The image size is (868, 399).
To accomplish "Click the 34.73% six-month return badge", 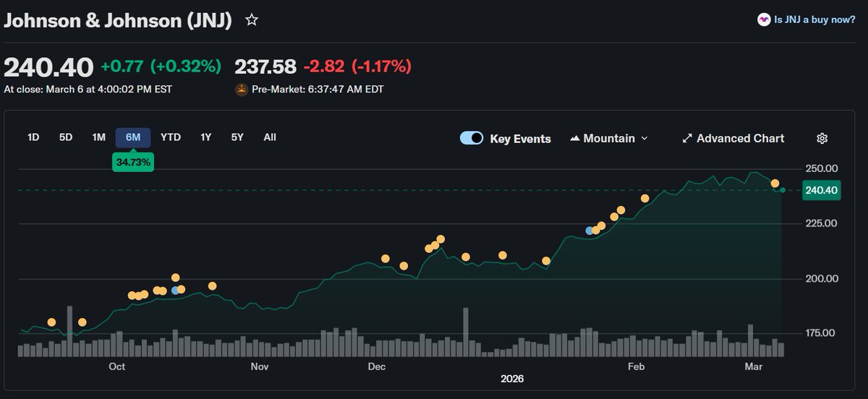I will pos(133,163).
